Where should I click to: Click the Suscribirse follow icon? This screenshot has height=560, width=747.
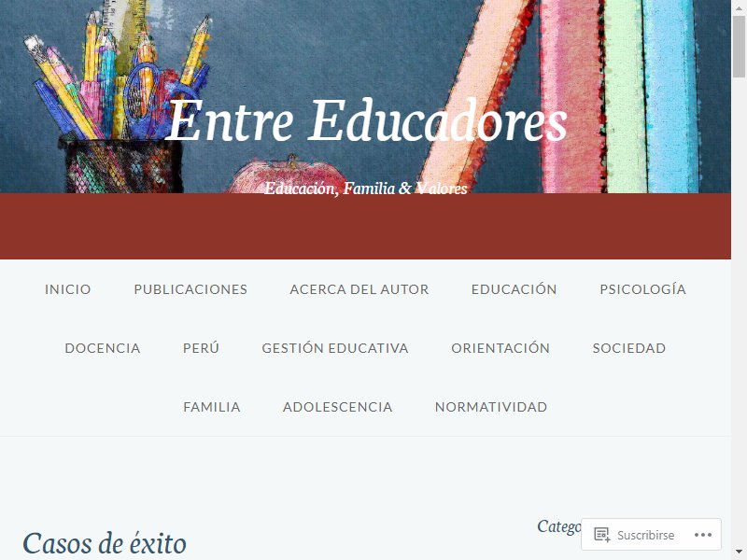pyautogui.click(x=601, y=535)
